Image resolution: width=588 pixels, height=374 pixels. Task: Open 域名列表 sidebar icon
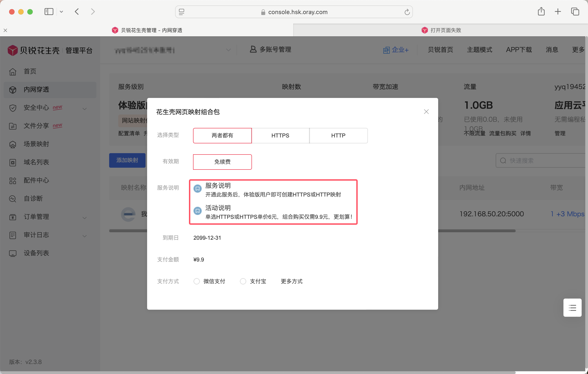tap(13, 162)
